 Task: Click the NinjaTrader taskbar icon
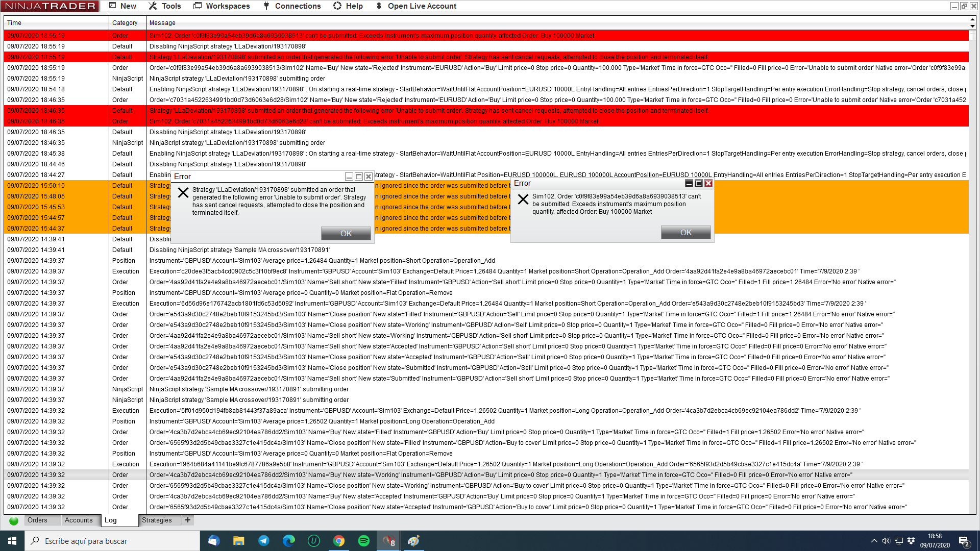pyautogui.click(x=389, y=541)
